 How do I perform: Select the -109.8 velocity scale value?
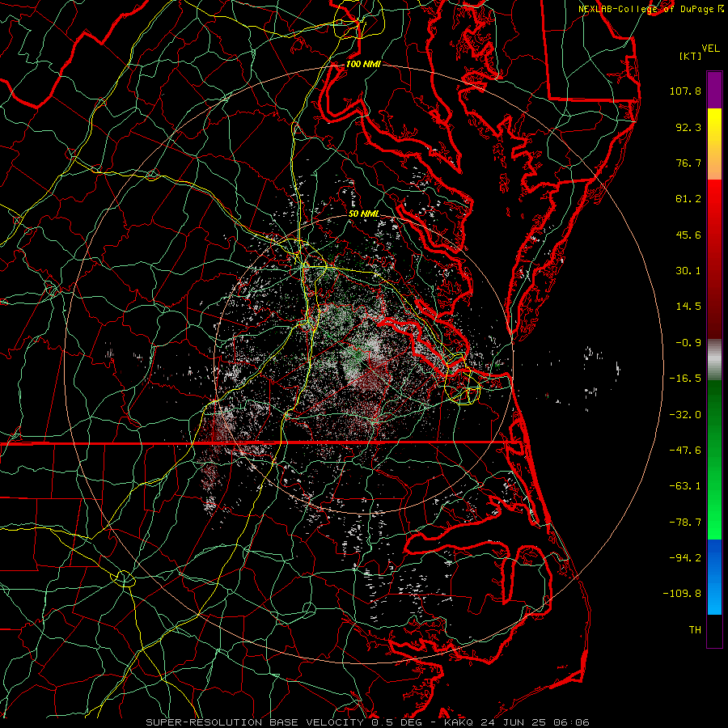tap(683, 594)
